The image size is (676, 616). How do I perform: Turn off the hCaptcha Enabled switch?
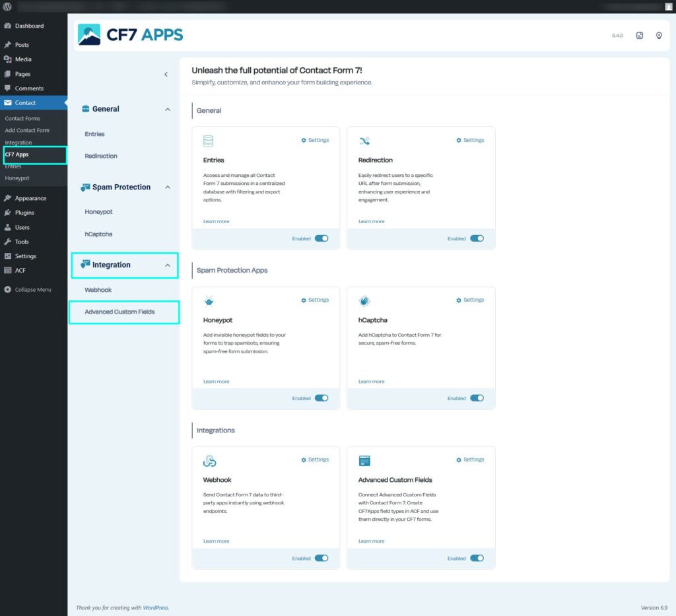(477, 398)
